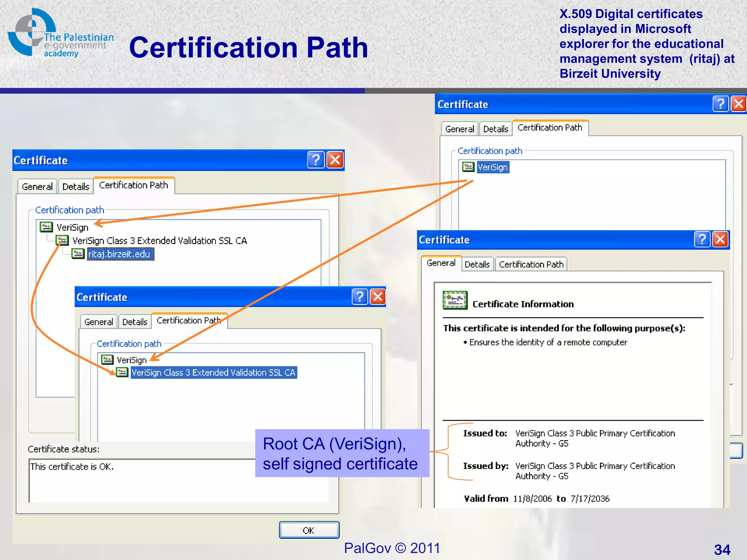Select Certification Path tab in middle window
This screenshot has height=560, width=747.
(x=189, y=320)
